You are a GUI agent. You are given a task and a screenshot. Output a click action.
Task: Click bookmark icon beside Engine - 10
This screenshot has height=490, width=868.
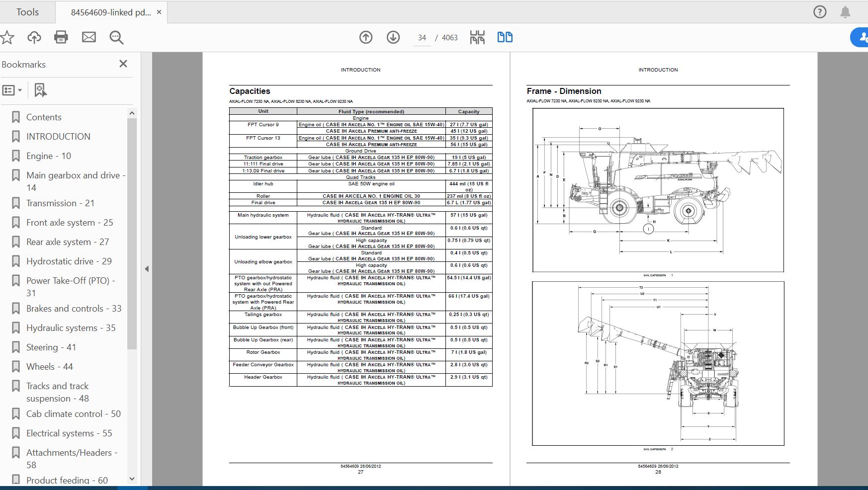click(x=16, y=156)
